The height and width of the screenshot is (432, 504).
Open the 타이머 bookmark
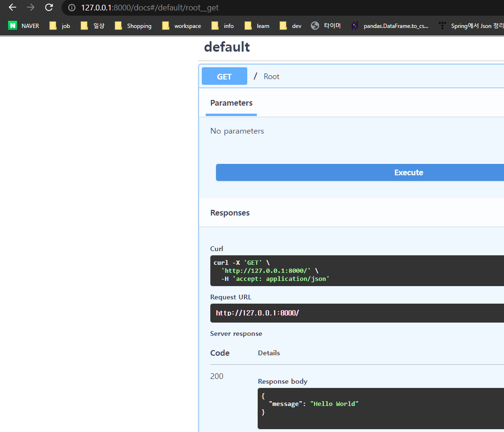pos(326,26)
